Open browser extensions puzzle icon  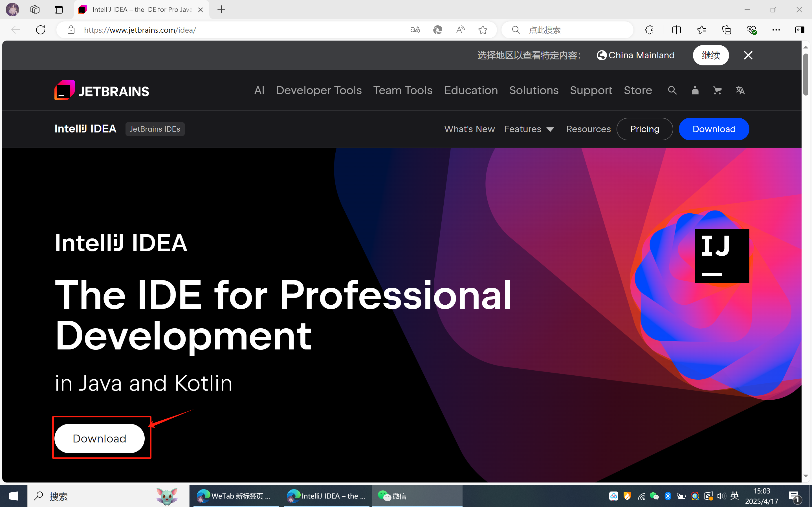tap(649, 30)
